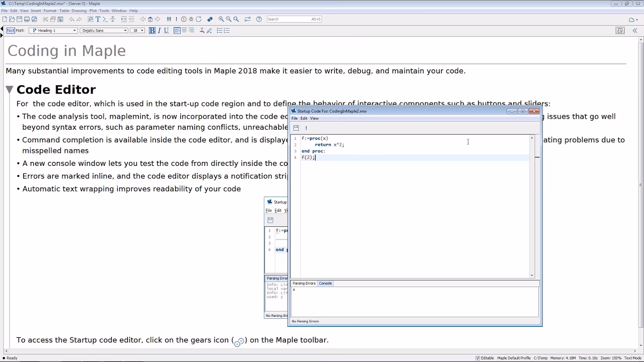
Task: Execute selection with main toolbar exclamation icon
Action: click(x=176, y=19)
